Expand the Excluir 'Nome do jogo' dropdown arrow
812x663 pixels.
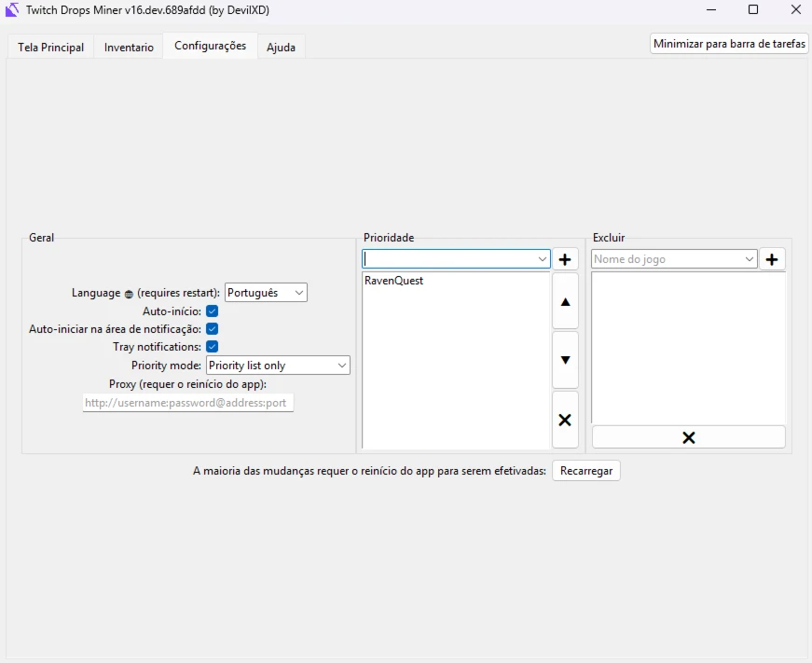(x=749, y=259)
